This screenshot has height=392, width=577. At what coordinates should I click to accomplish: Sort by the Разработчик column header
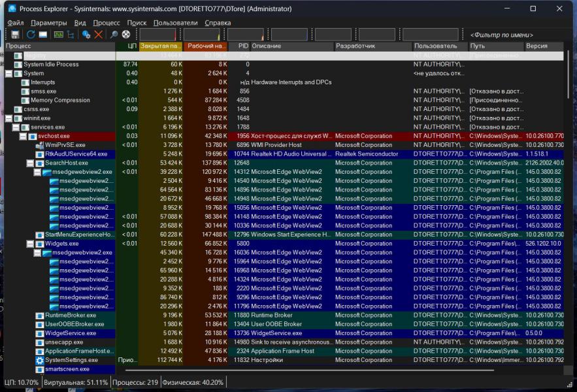[x=355, y=46]
